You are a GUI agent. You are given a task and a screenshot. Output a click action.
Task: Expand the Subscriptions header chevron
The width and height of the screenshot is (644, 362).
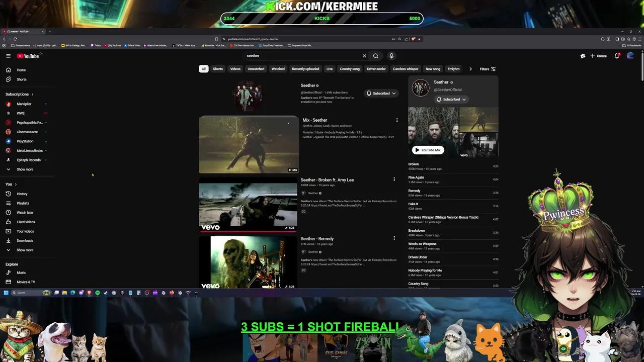[x=32, y=94]
